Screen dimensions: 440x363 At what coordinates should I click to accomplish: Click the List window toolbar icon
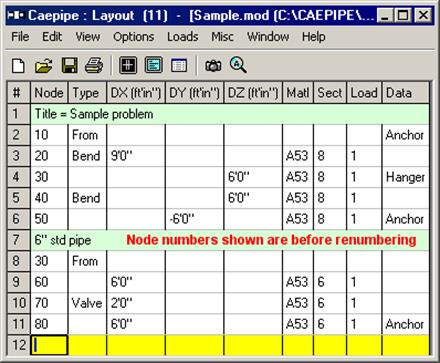[154, 65]
